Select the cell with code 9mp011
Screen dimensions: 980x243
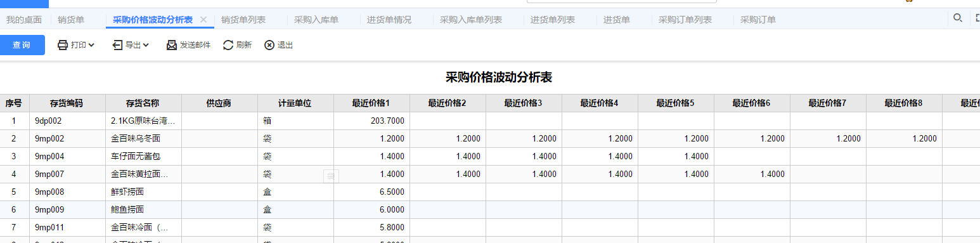[x=67, y=227]
